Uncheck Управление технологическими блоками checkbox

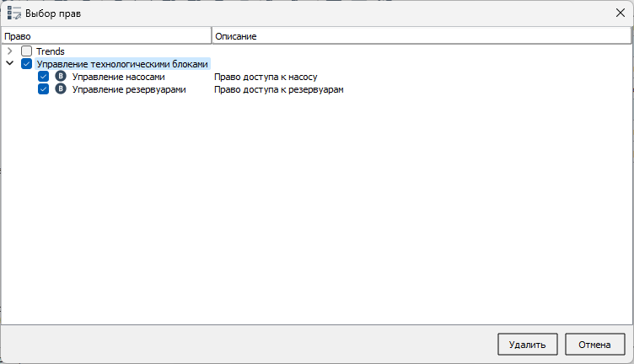click(27, 64)
